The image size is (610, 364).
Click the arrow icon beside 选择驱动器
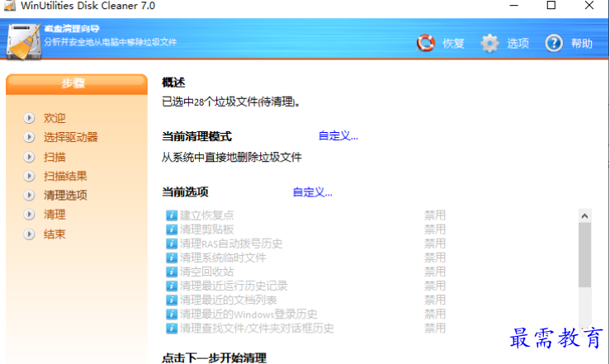coord(29,137)
